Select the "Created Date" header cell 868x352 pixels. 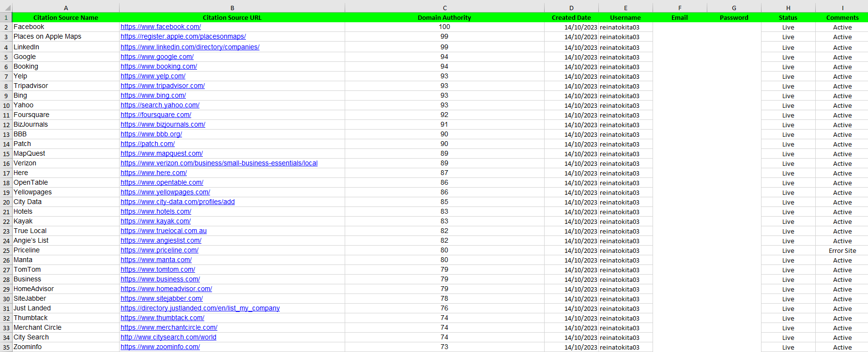571,17
